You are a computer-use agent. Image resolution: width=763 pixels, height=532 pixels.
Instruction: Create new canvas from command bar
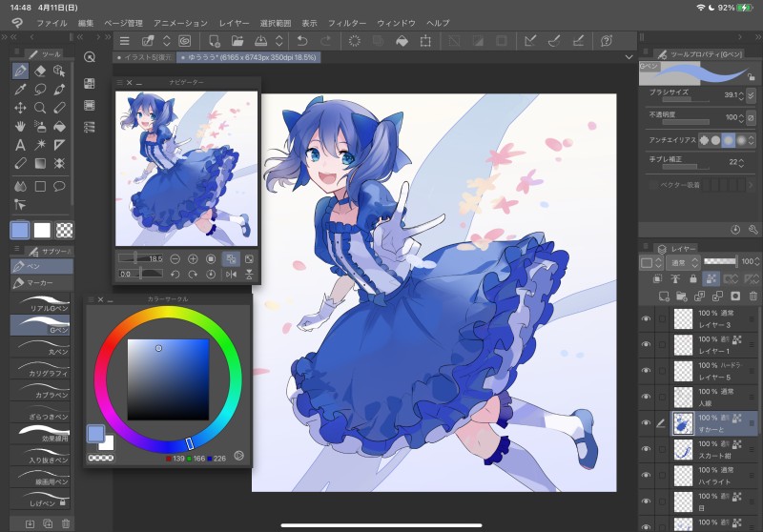click(x=214, y=41)
